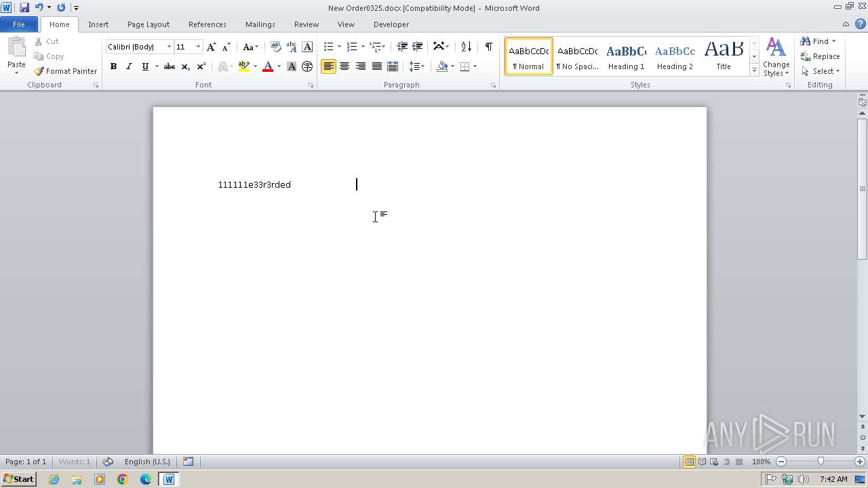Align text right
This screenshot has height=488, width=868.
(x=360, y=66)
